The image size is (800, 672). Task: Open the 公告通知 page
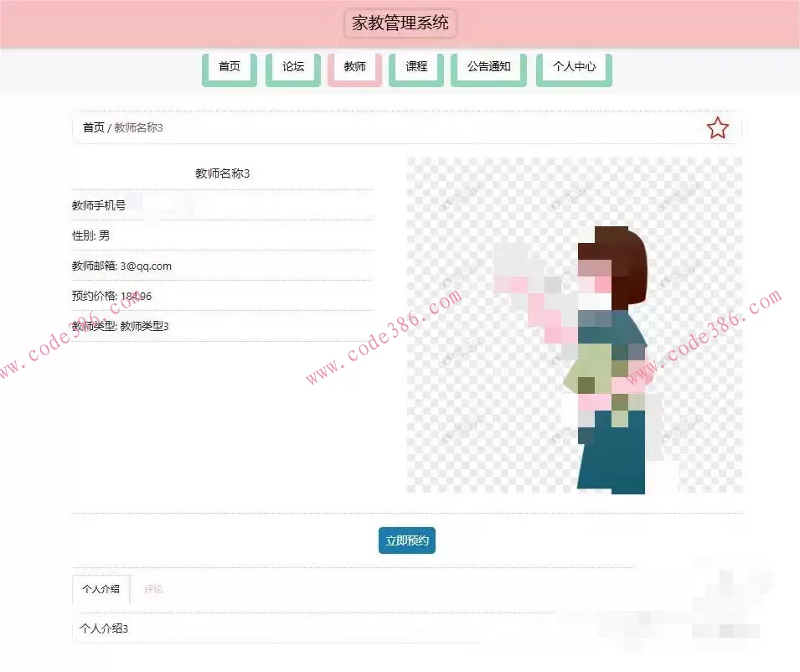pyautogui.click(x=488, y=68)
